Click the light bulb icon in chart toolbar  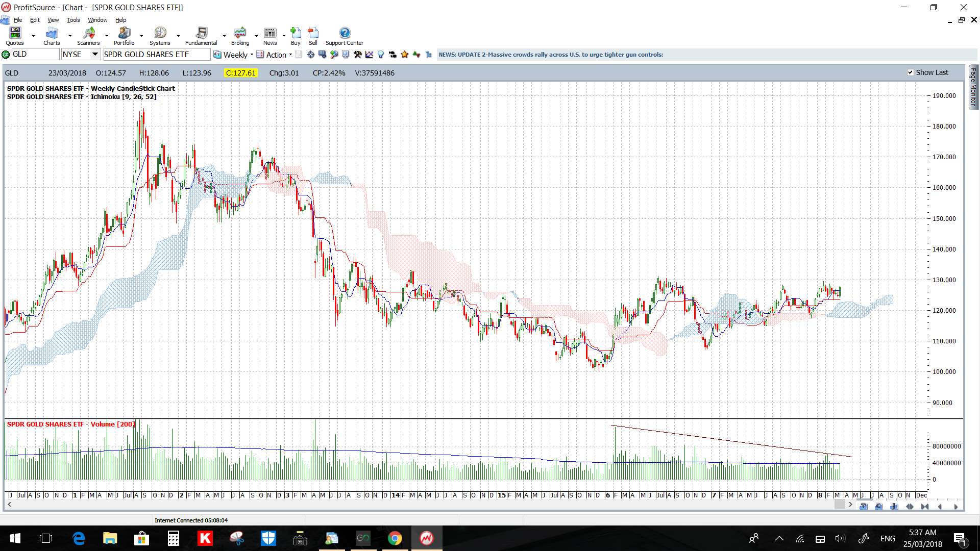pos(381,55)
